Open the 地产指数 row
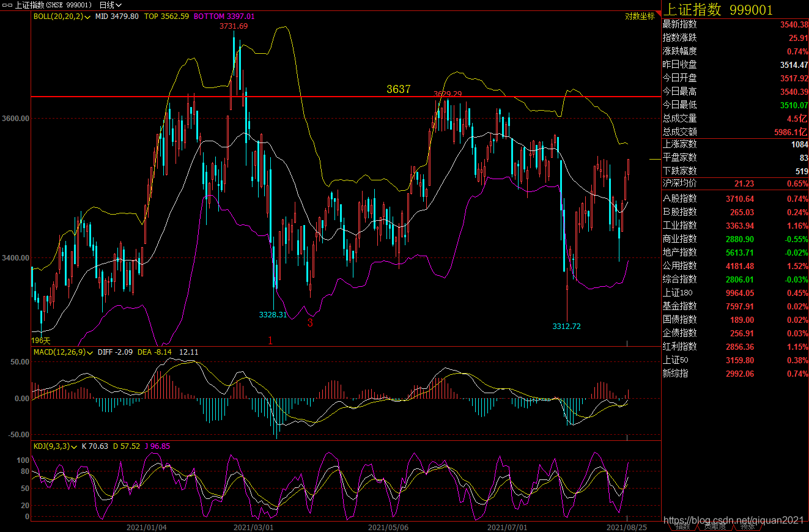 point(736,253)
